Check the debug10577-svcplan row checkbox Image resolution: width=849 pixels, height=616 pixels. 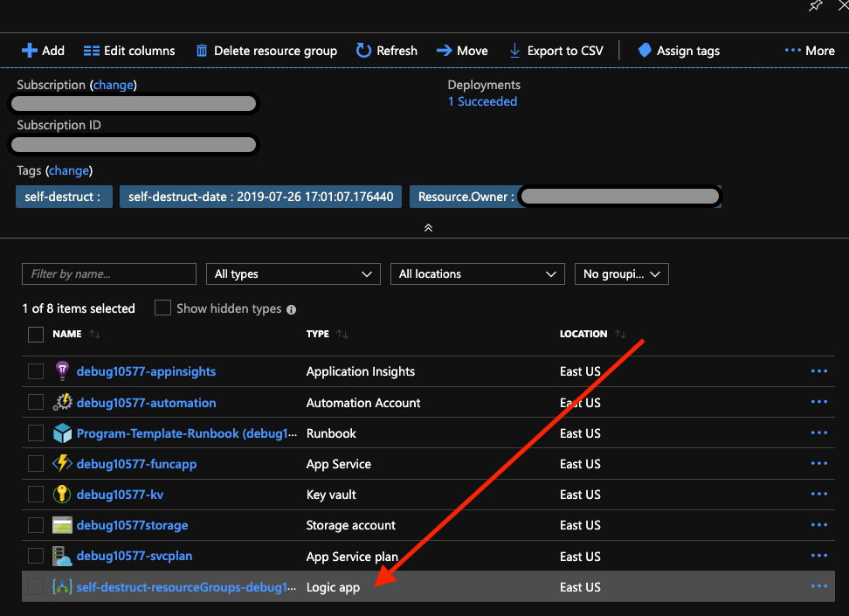click(36, 556)
